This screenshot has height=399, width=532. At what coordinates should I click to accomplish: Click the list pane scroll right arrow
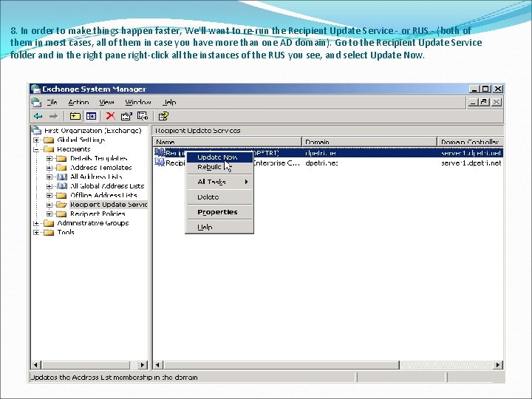[498, 365]
